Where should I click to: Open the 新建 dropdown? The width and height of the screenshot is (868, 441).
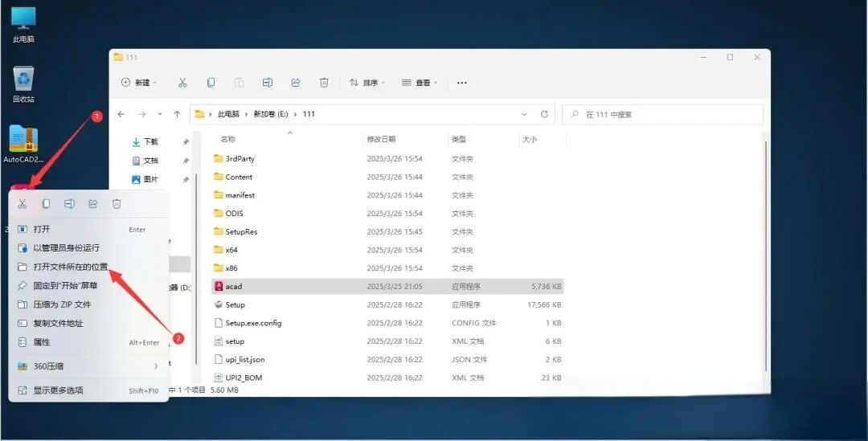[x=139, y=83]
